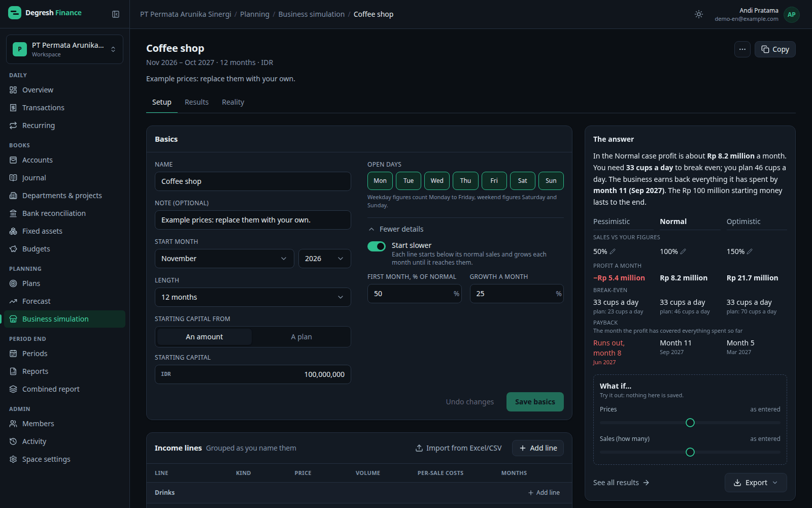Click the Journal sidebar icon
This screenshot has width=812, height=508.
13,178
